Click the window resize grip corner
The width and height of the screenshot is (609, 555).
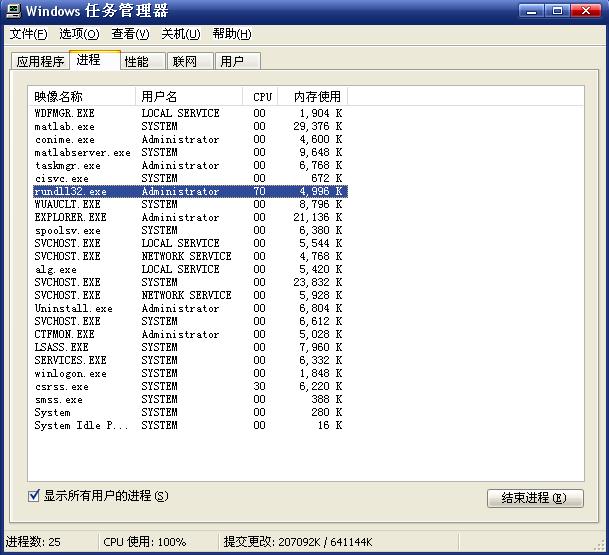(x=599, y=545)
